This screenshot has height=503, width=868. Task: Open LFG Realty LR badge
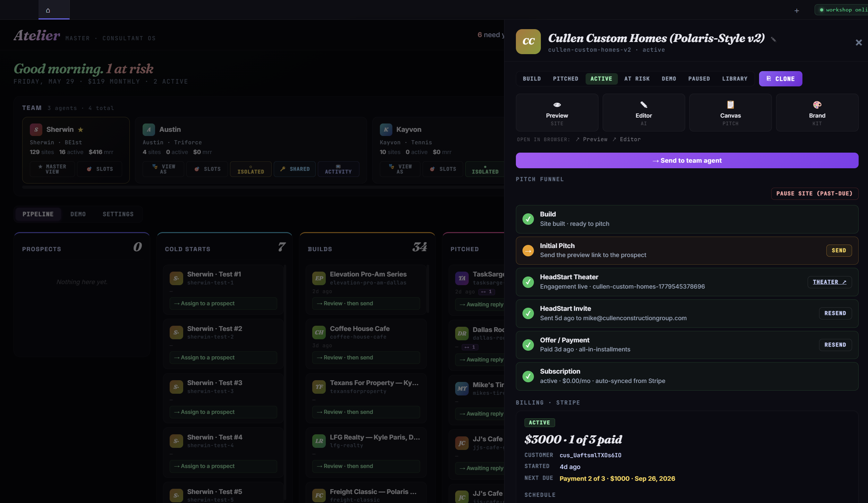pos(319,441)
